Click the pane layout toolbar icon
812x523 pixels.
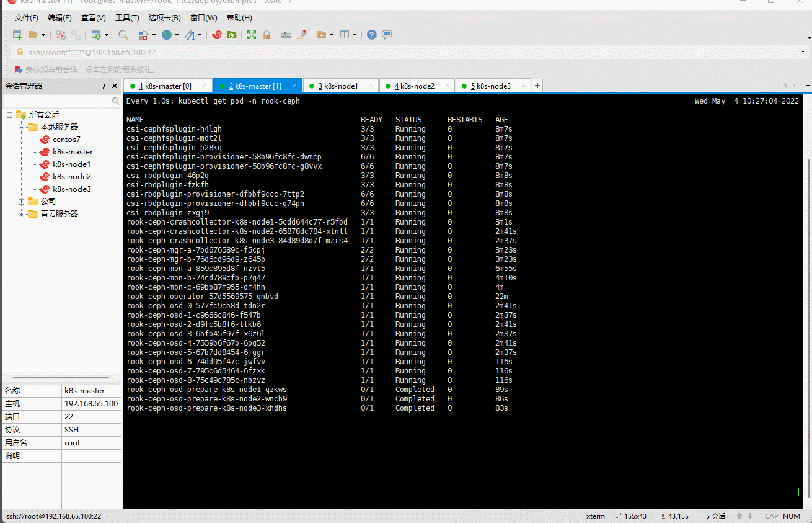pyautogui.click(x=345, y=35)
